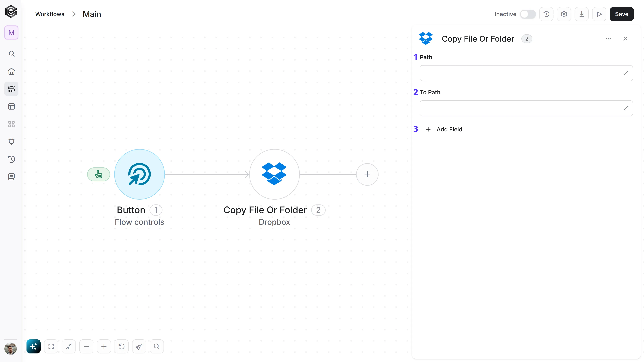Open search from the sidebar
644x362 pixels.
(12, 54)
